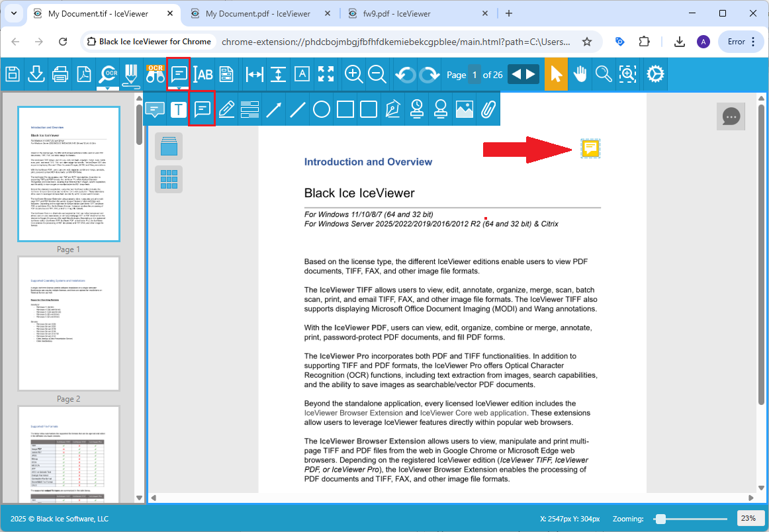Insert an image annotation

tap(465, 109)
